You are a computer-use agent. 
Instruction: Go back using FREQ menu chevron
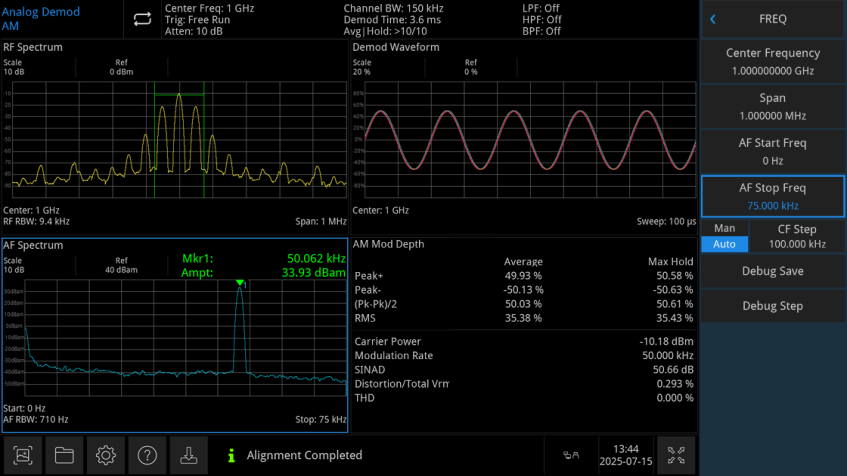[x=713, y=18]
